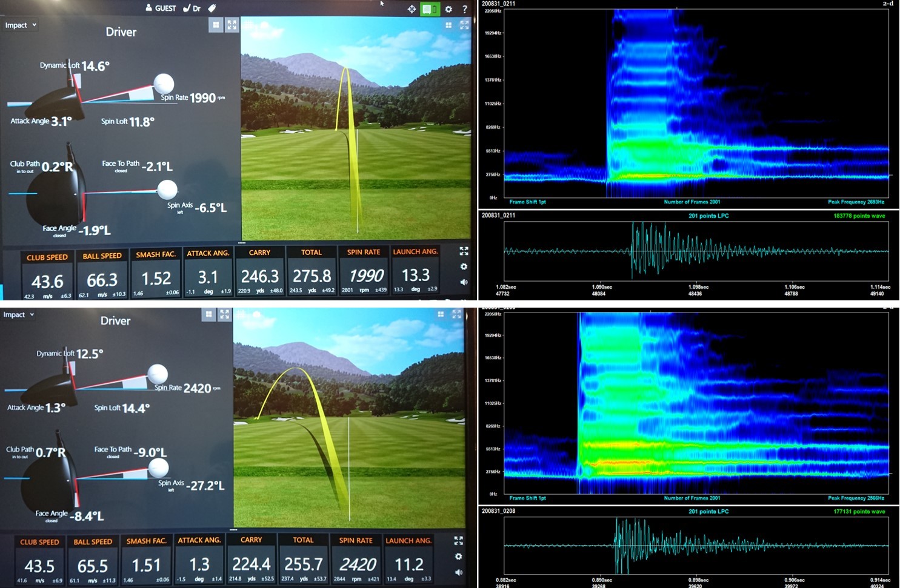Switch top Impact panel to grid layout
This screenshot has height=588, width=900.
tap(216, 25)
